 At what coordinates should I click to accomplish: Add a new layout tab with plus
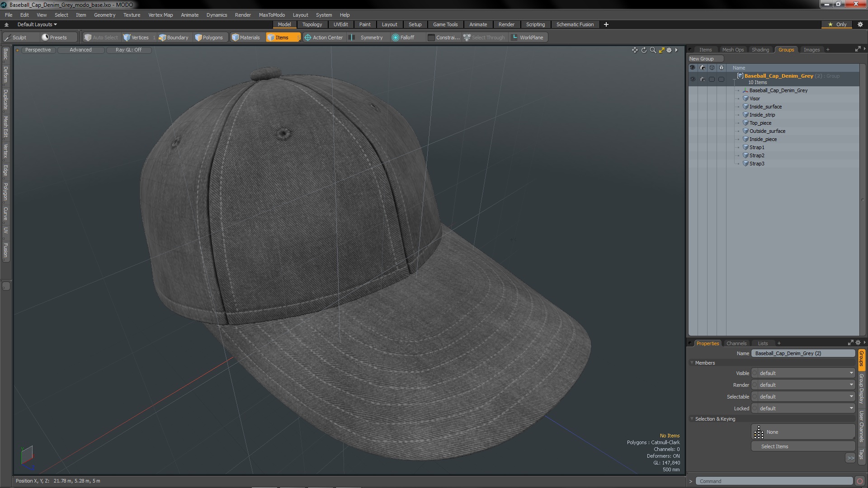pyautogui.click(x=606, y=24)
